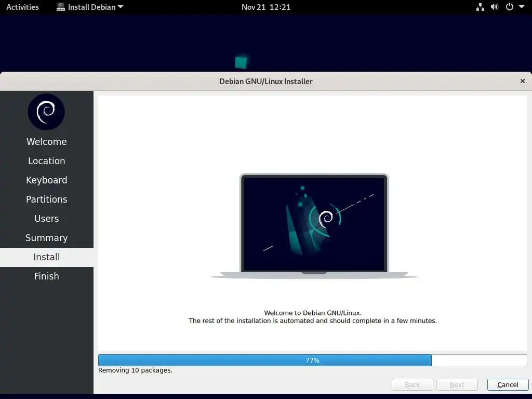
Task: Close the Debian GNU/Linux Installer window
Action: tap(523, 81)
